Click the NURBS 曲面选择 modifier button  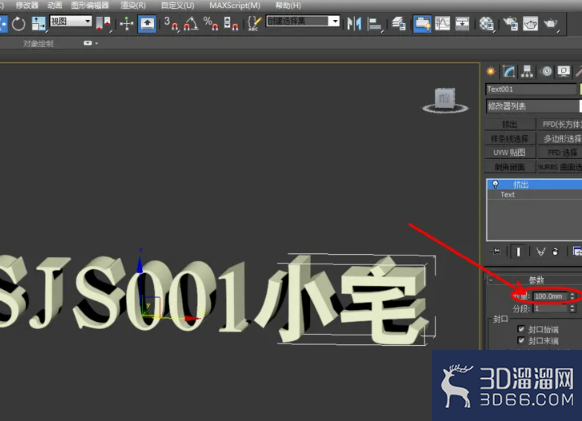[560, 167]
